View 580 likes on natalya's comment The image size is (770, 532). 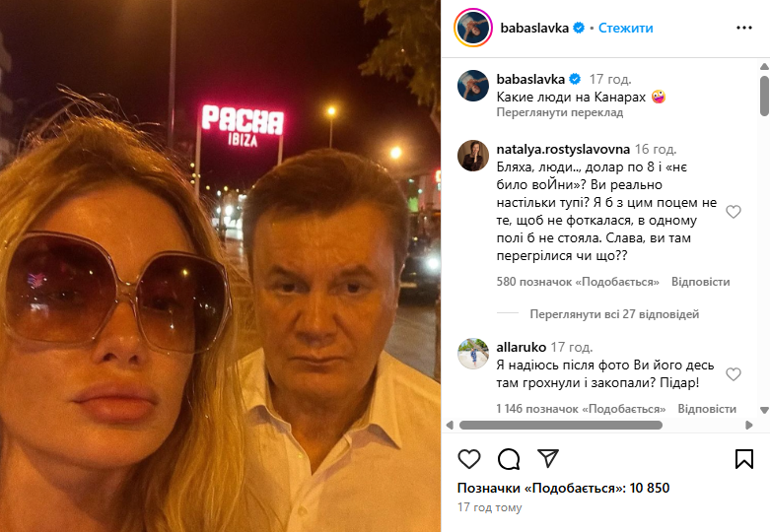coord(578,282)
